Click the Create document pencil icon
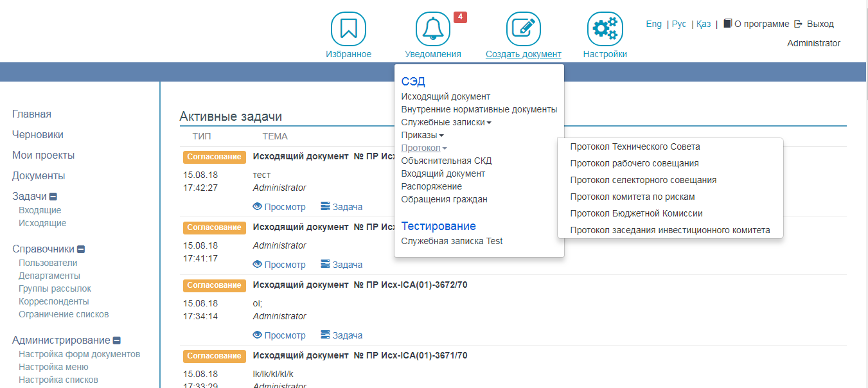 coord(523,28)
